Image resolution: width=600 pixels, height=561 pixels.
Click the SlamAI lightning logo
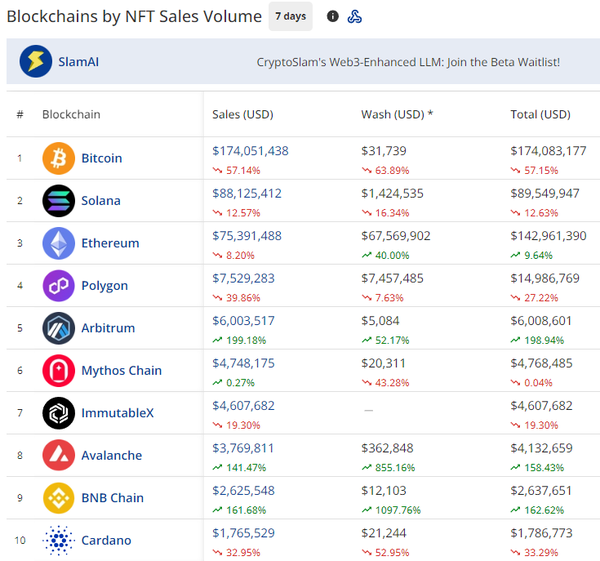click(36, 62)
